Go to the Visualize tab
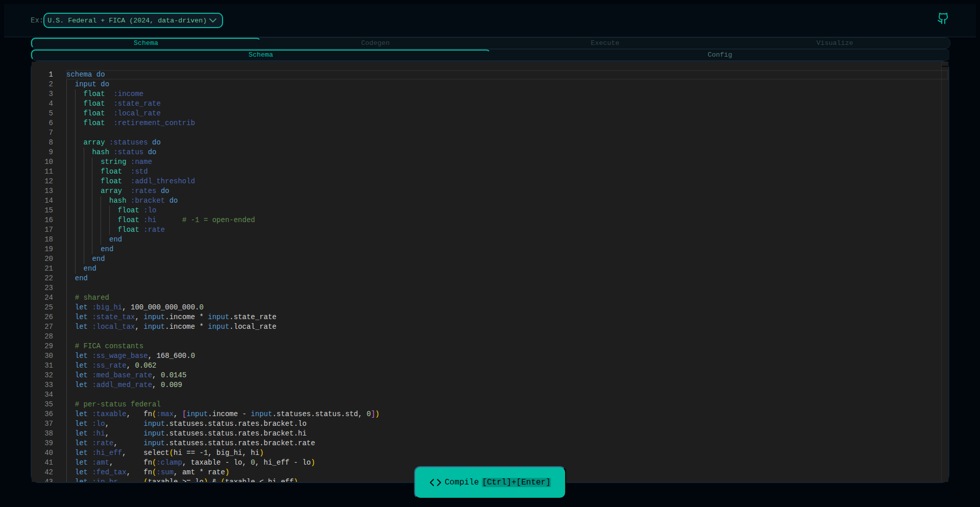This screenshot has height=507, width=980. click(835, 43)
